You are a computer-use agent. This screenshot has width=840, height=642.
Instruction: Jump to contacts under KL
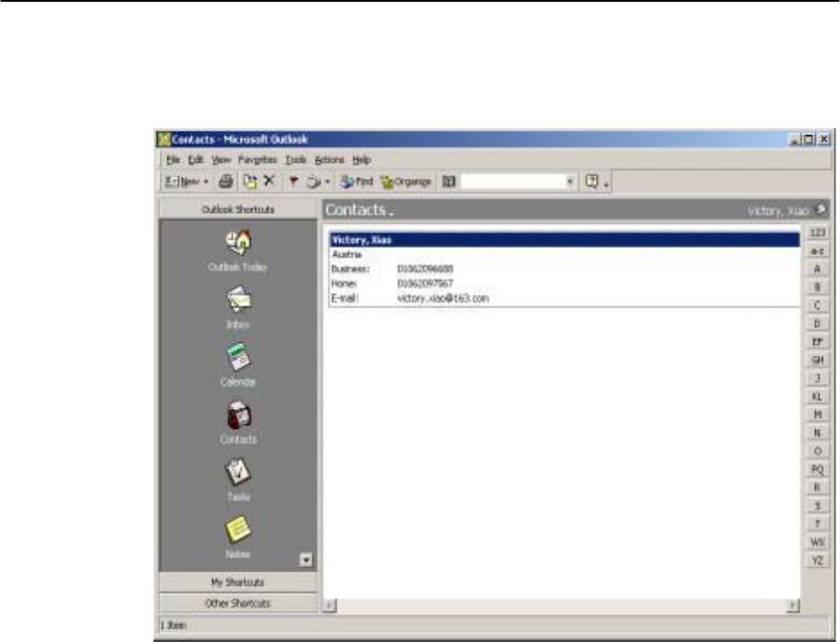818,397
